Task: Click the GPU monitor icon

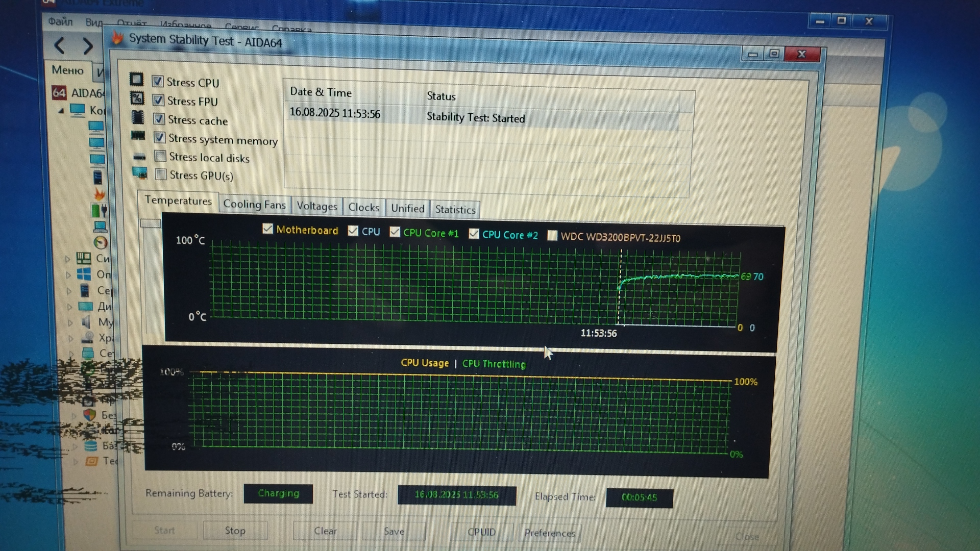Action: [139, 173]
